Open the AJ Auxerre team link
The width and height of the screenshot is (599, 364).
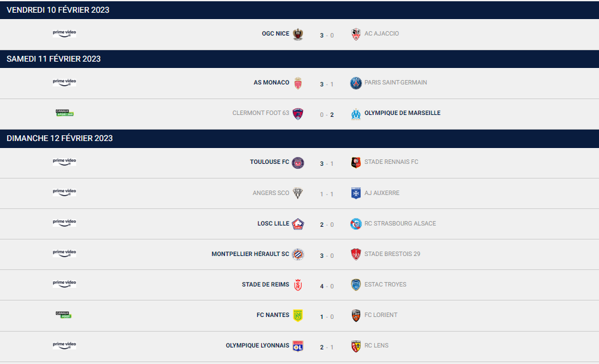[382, 193]
